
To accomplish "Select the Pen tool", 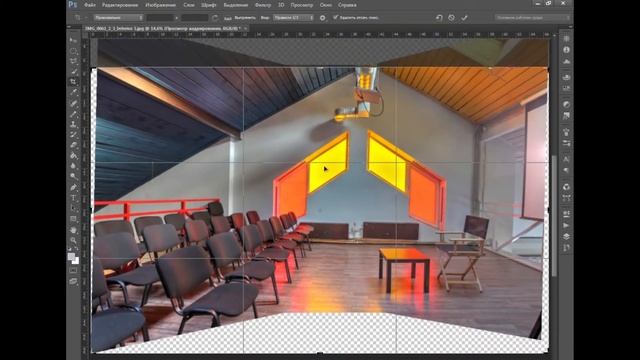I will pos(73,187).
